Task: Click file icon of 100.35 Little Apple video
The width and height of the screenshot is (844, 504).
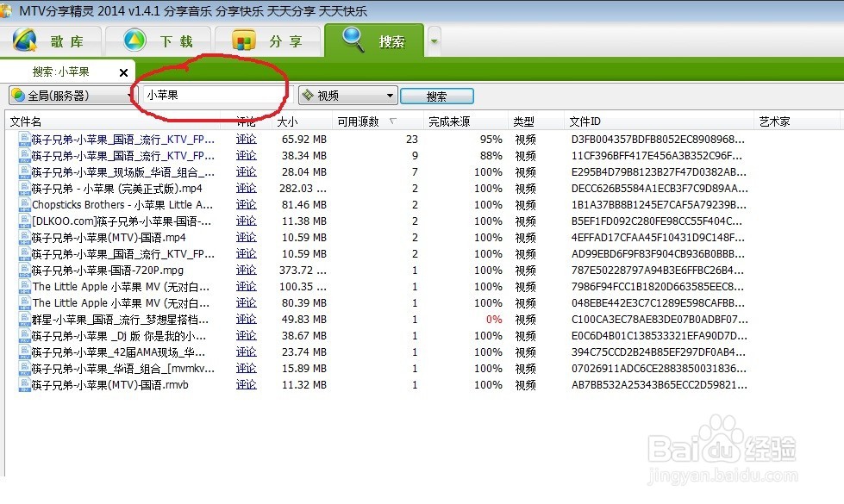Action: point(24,287)
